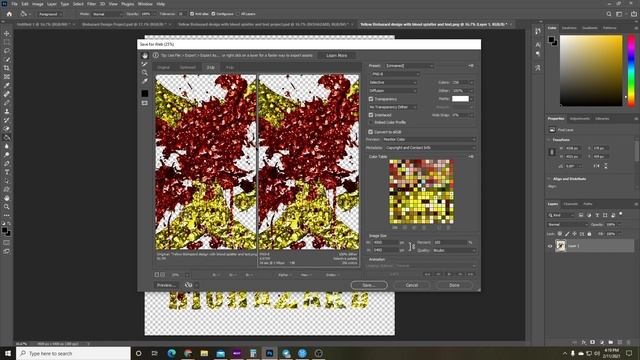Select the Lasso tool in Photoshop toolbar
This screenshot has width=640, height=360.
(x=7, y=51)
